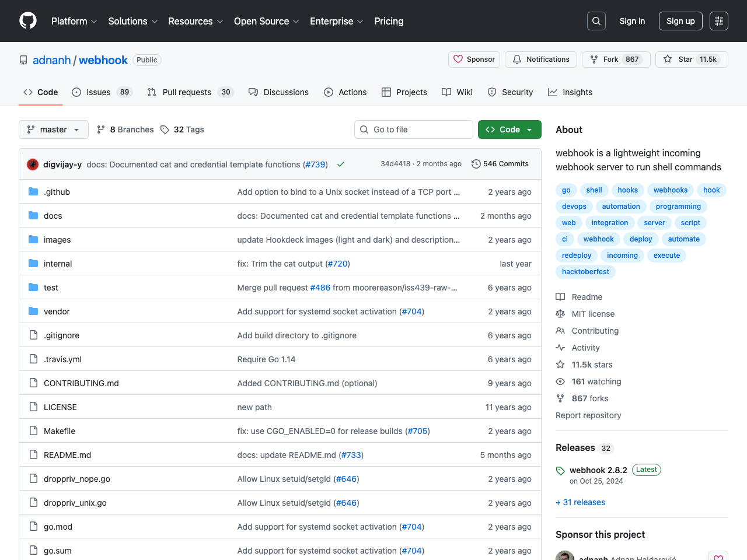Click the MIT license scales icon
The image size is (747, 560).
coord(560,314)
